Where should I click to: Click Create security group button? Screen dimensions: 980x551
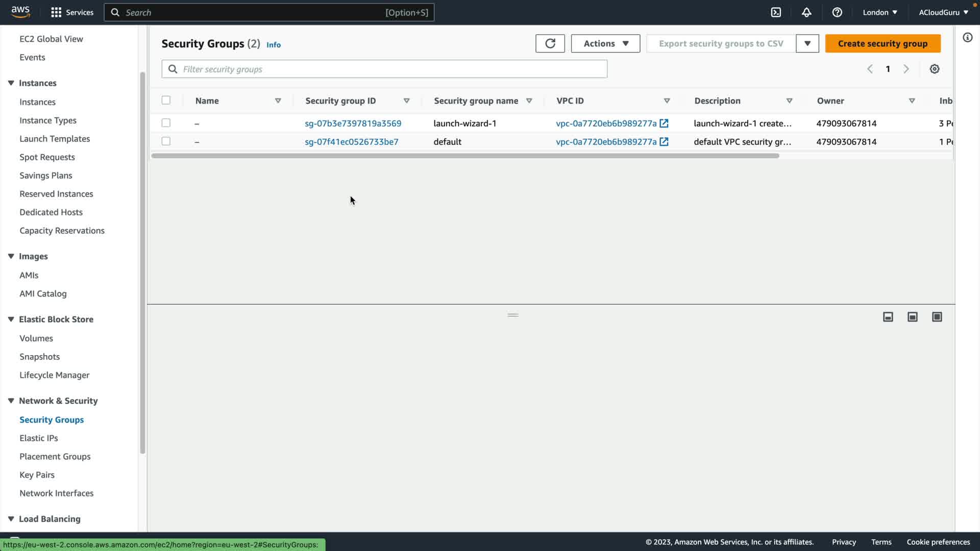pos(883,43)
